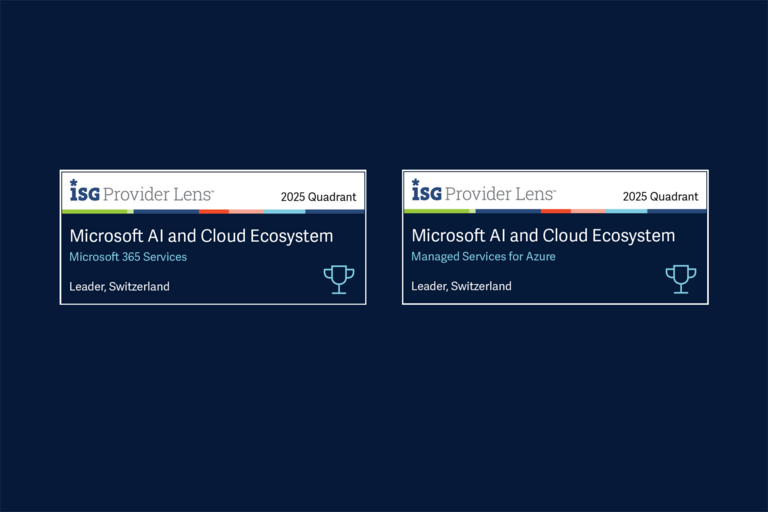
Task: Click "2025 Quadrant" label on the left badge
Action: (x=318, y=197)
